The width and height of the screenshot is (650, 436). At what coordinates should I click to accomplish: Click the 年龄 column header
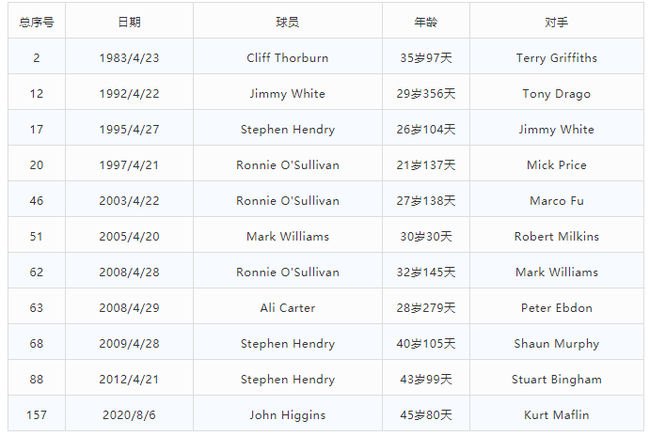tap(426, 21)
